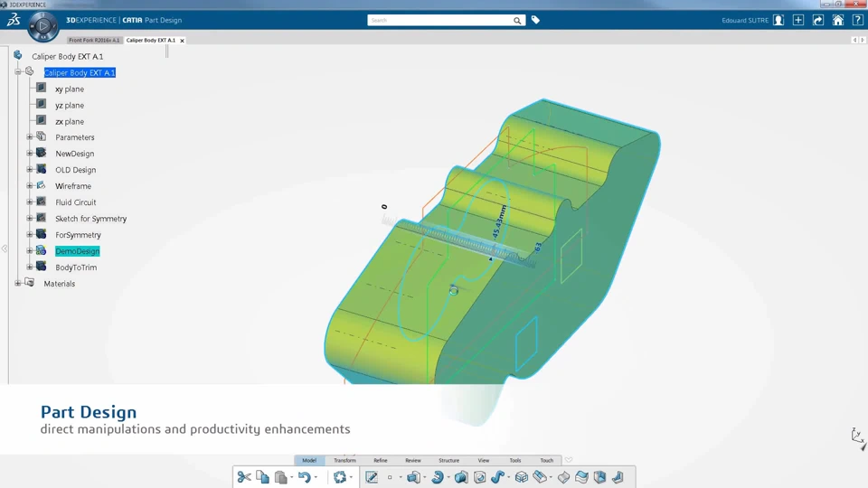Image resolution: width=868 pixels, height=488 pixels.
Task: Expand the Materials tree node
Action: point(18,283)
